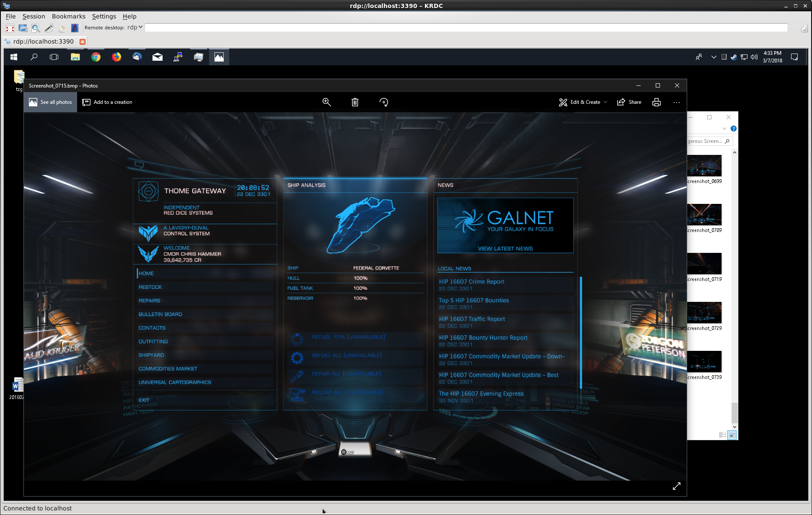This screenshot has width=812, height=515.
Task: Click the Photos fullscreen arrows icon
Action: coord(677,486)
